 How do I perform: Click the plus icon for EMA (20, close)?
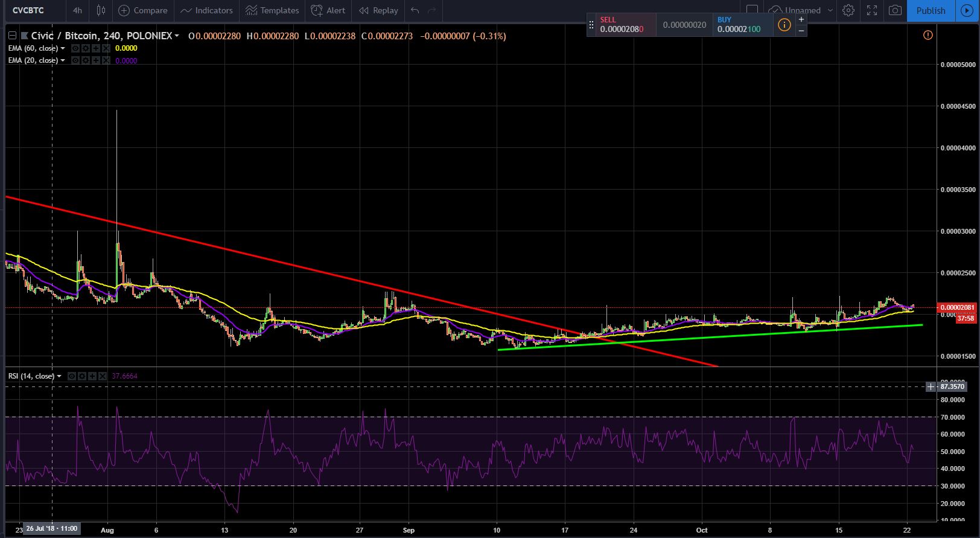coord(95,60)
